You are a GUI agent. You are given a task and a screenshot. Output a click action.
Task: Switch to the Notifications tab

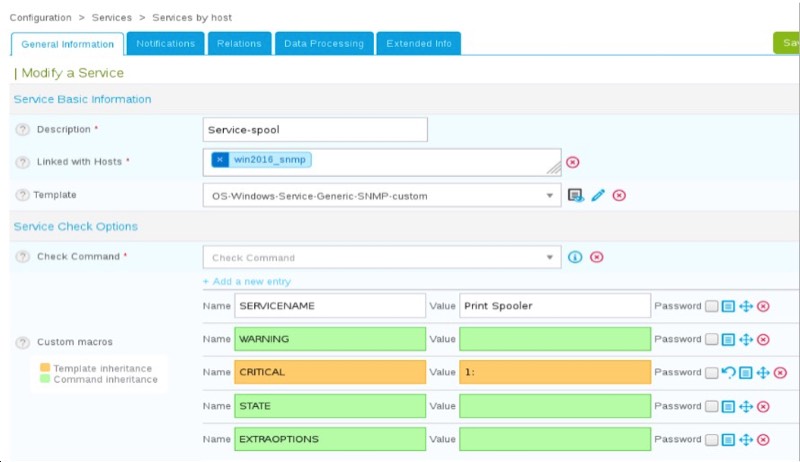pos(166,43)
